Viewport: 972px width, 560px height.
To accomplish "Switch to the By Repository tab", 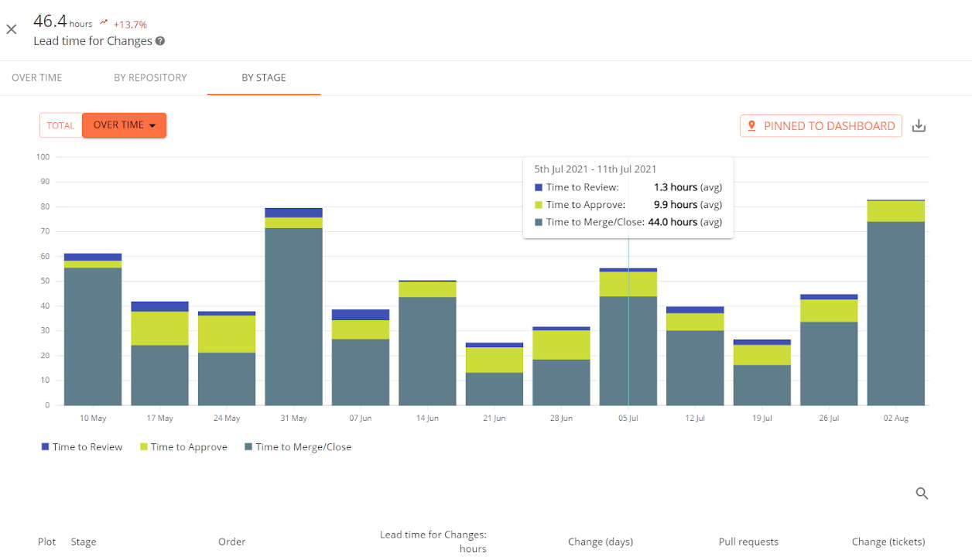I will (150, 77).
